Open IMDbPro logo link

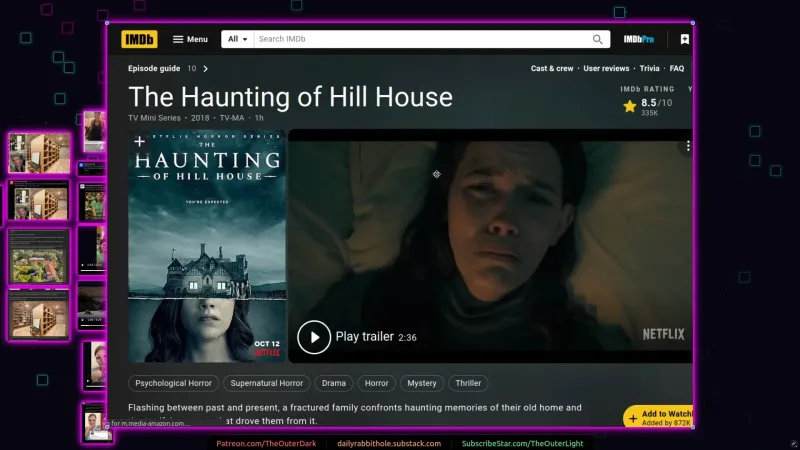click(639, 39)
